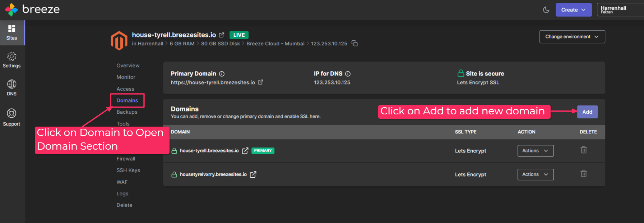This screenshot has width=644, height=223.
Task: Go to WAF section
Action: [x=122, y=182]
